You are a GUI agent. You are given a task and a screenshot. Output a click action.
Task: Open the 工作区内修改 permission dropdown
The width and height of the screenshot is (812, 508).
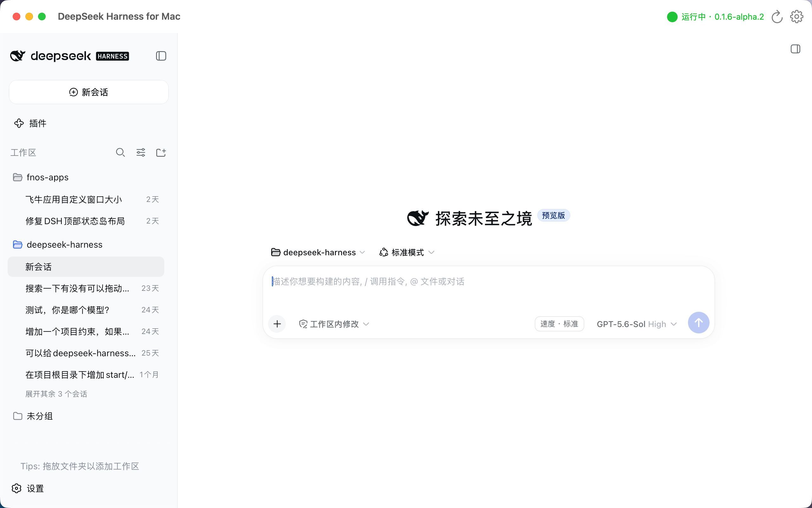[334, 324]
